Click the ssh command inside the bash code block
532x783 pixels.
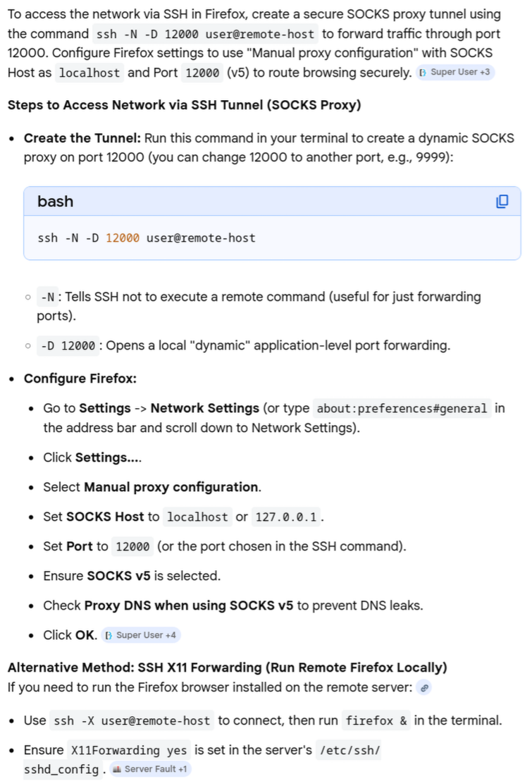pos(147,238)
